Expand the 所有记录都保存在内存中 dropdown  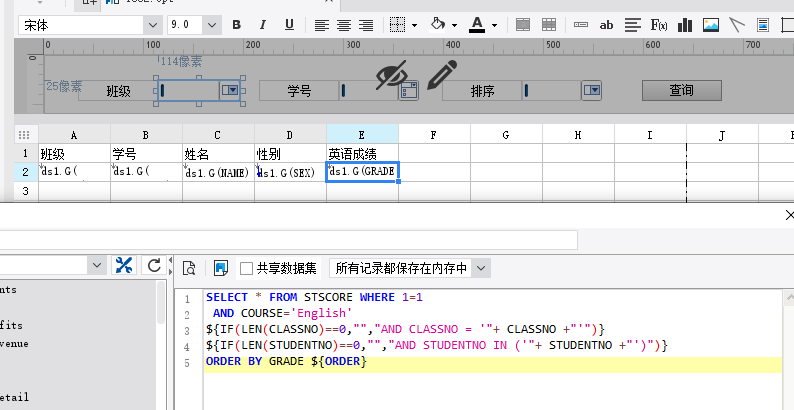(480, 268)
